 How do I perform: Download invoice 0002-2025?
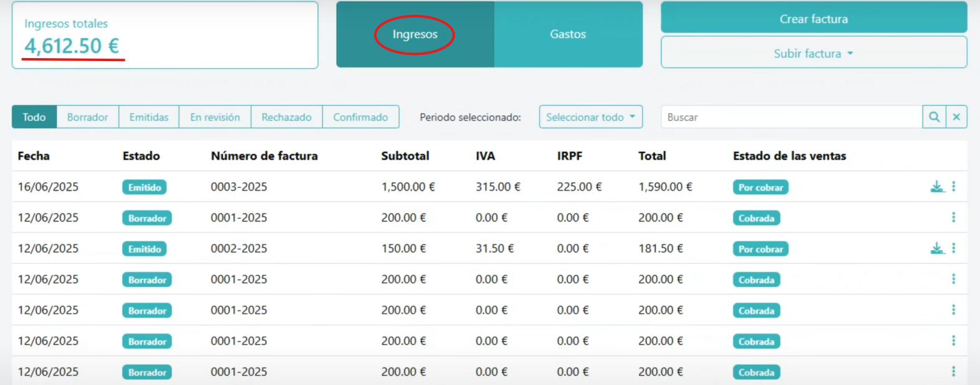(937, 248)
